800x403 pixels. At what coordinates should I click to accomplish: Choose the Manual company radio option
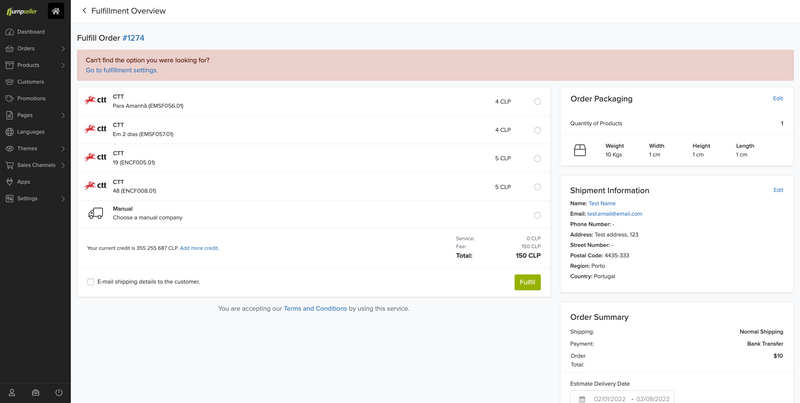click(x=537, y=214)
